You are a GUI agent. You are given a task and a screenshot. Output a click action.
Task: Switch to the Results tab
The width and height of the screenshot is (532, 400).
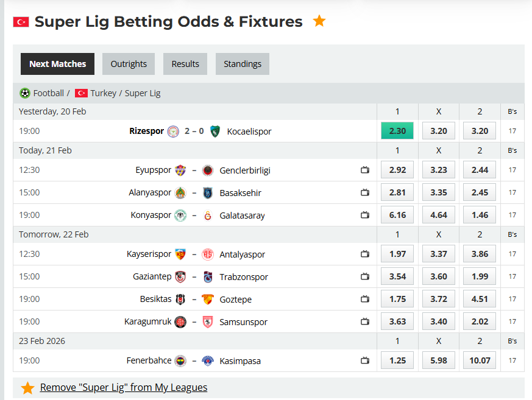point(185,63)
